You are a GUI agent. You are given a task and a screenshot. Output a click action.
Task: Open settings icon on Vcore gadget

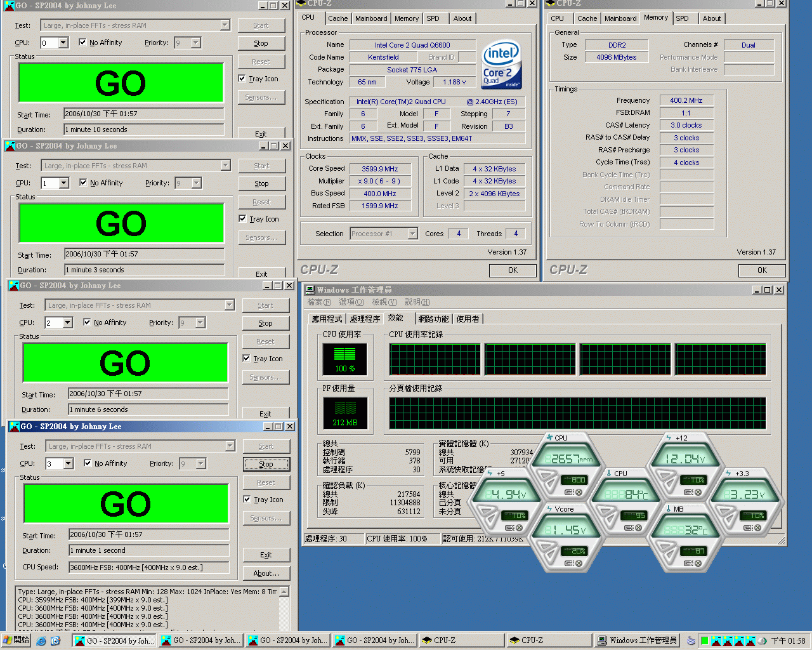[569, 563]
